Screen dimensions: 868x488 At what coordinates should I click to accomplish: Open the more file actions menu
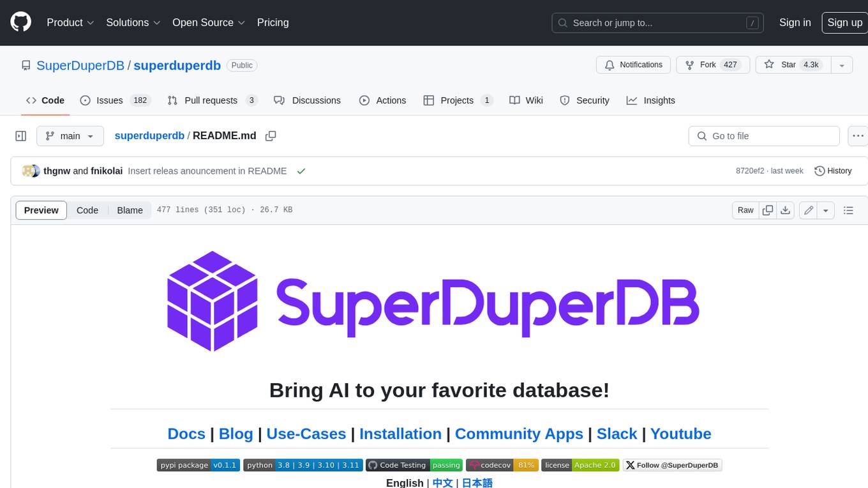coord(858,136)
